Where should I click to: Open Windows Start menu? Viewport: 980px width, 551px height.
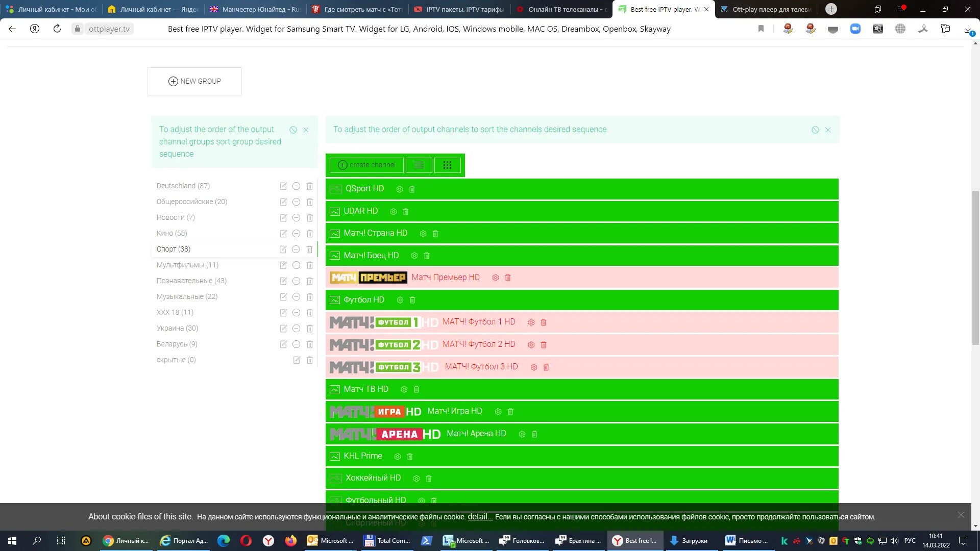coord(12,541)
